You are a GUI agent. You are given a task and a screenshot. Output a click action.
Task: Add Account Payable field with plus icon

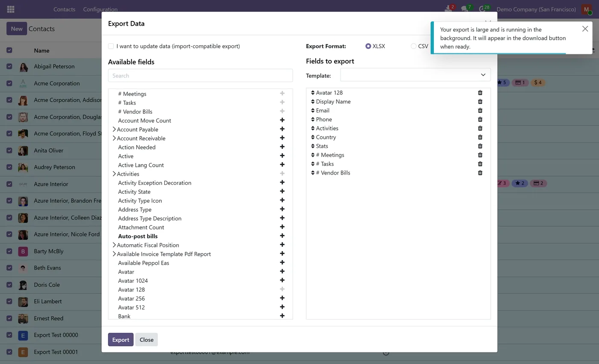[x=282, y=129]
